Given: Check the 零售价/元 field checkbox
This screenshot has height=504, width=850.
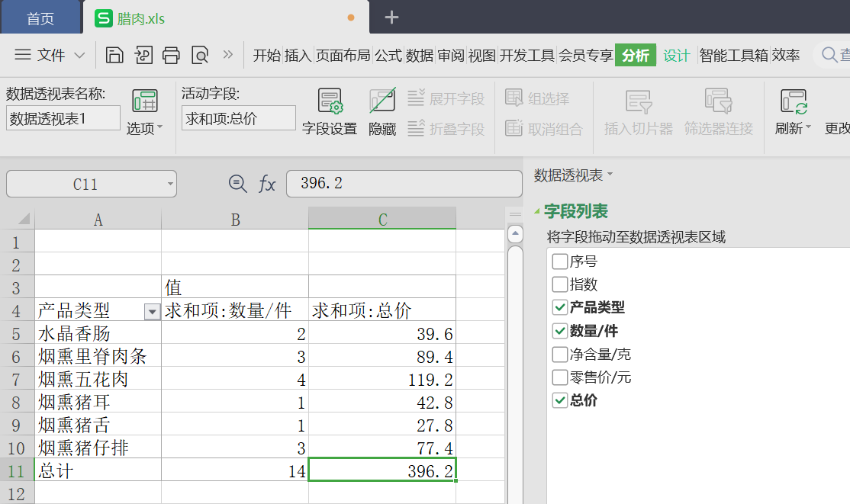Looking at the screenshot, I should (560, 377).
